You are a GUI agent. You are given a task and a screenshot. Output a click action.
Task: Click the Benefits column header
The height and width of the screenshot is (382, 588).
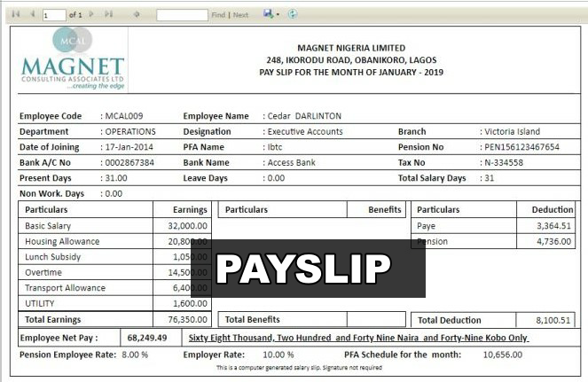[385, 210]
